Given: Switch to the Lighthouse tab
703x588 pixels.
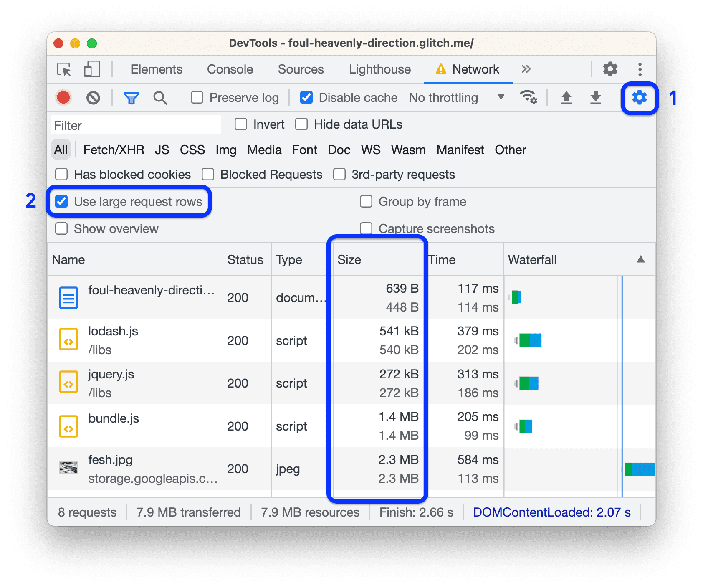Looking at the screenshot, I should 379,69.
